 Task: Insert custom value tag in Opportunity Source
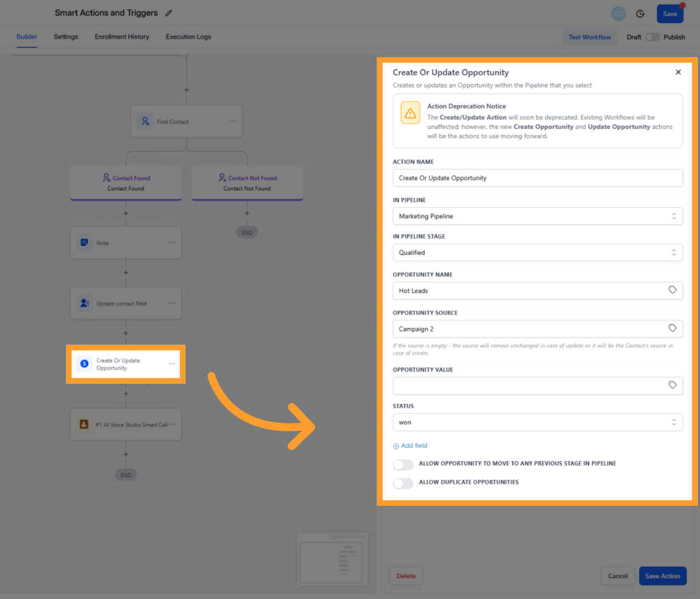tap(672, 328)
